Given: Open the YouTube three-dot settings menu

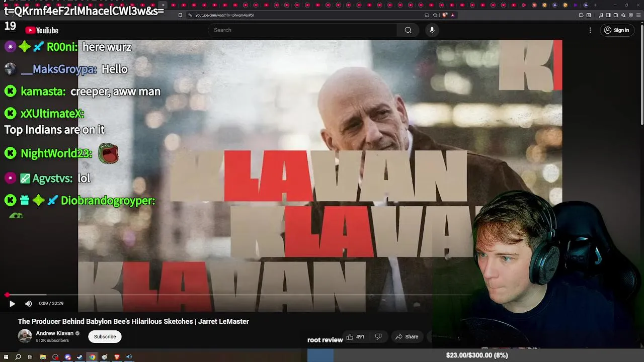Looking at the screenshot, I should click(590, 30).
